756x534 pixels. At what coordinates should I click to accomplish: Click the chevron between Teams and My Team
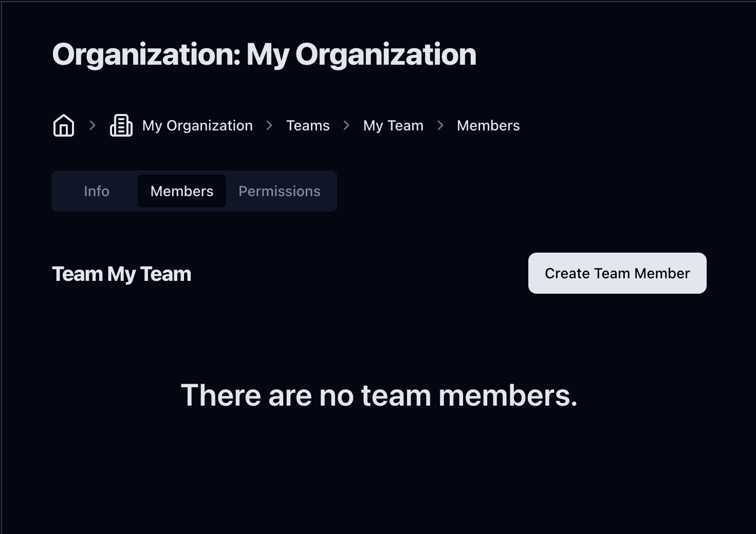coord(346,125)
